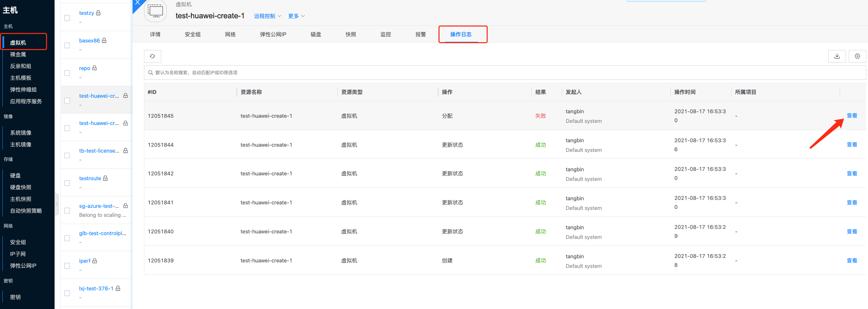868x309 pixels.
Task: Focus the log search input field
Action: 504,73
